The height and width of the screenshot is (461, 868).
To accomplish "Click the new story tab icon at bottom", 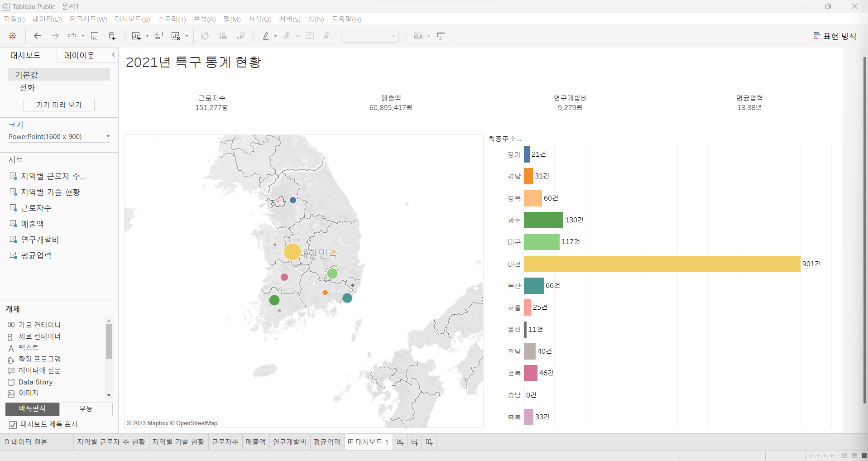I will pos(429,442).
